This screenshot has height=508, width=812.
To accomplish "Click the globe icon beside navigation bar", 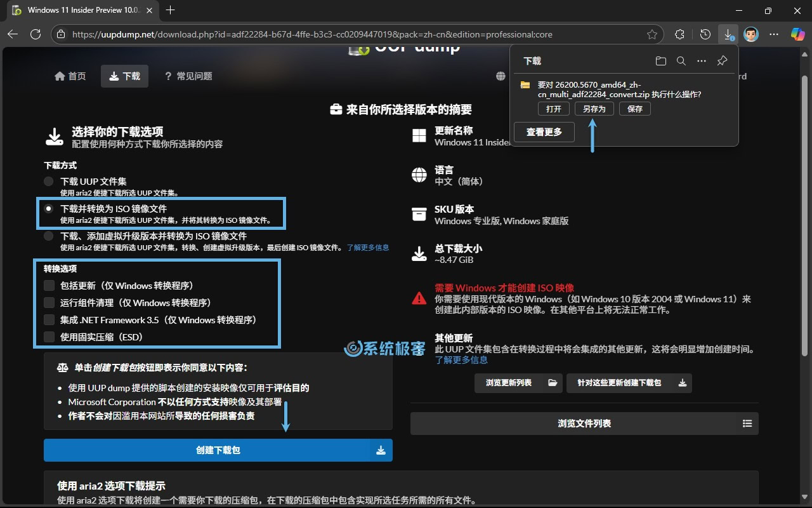I will click(x=501, y=76).
